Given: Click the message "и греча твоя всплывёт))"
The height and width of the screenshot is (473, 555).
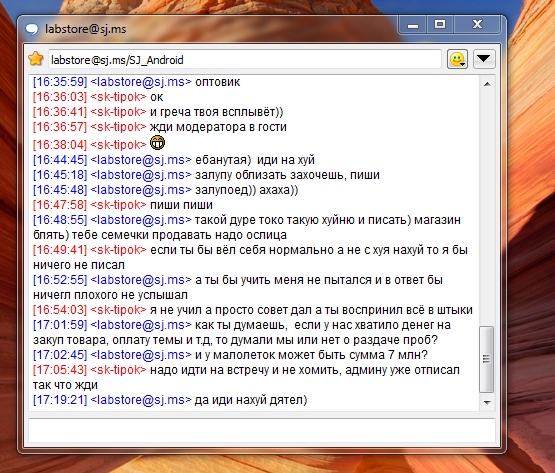Looking at the screenshot, I should point(217,112).
